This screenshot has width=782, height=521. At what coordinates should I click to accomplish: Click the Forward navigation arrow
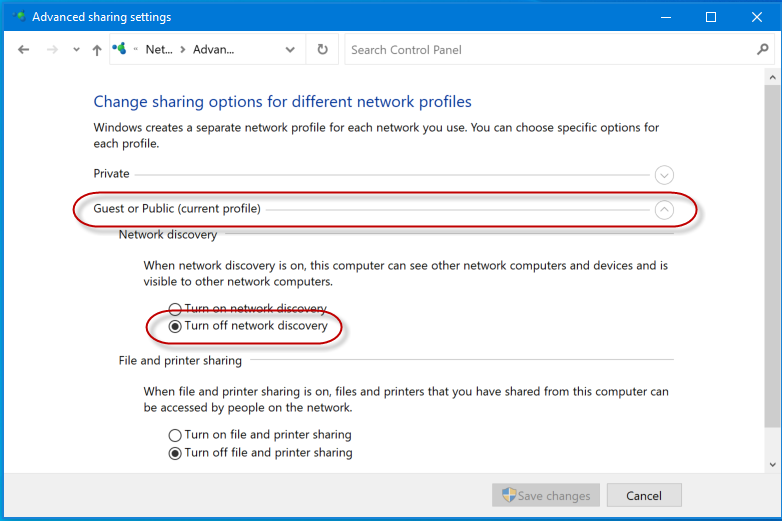click(52, 50)
